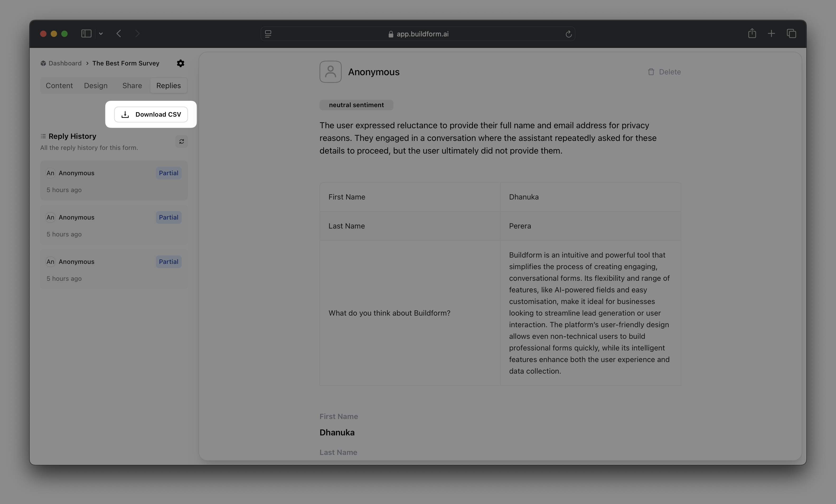Click the Dashboard cube icon
Image resolution: width=836 pixels, height=504 pixels.
(x=43, y=63)
